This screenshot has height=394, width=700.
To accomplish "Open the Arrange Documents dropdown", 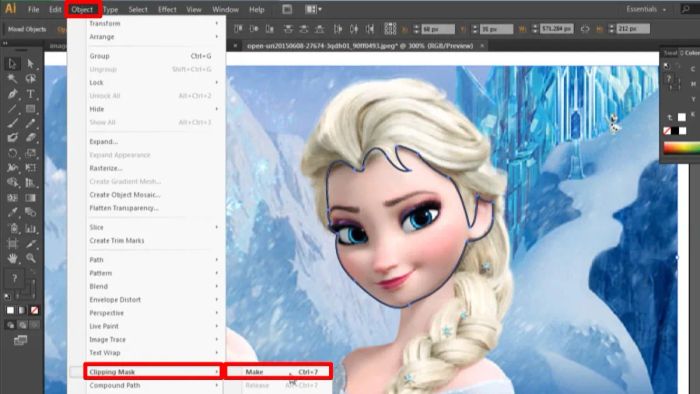I will pos(313,9).
